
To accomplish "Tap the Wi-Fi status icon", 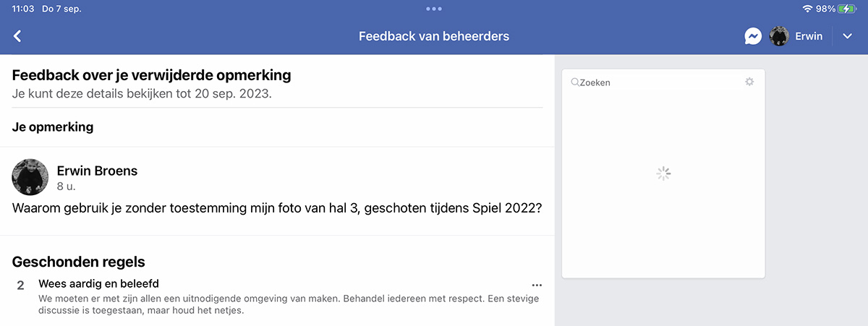I will (807, 9).
